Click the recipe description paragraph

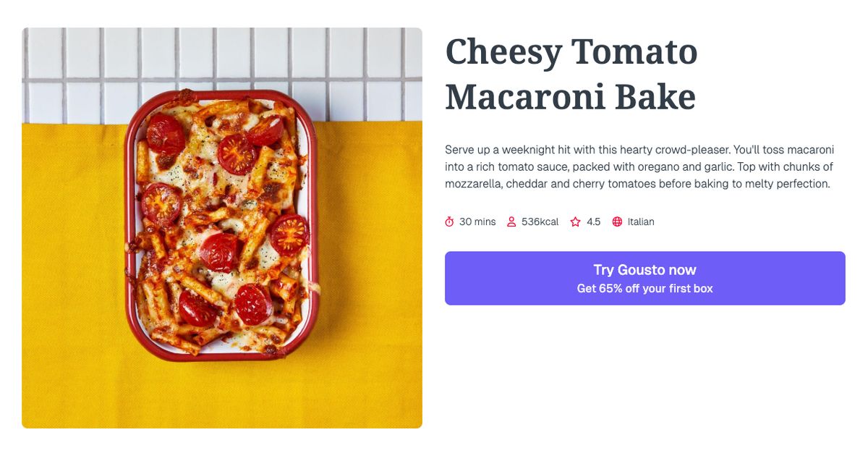pyautogui.click(x=641, y=166)
